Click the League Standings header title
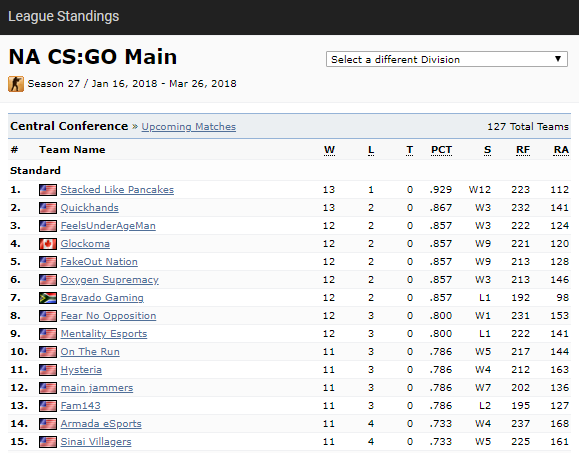 64,16
